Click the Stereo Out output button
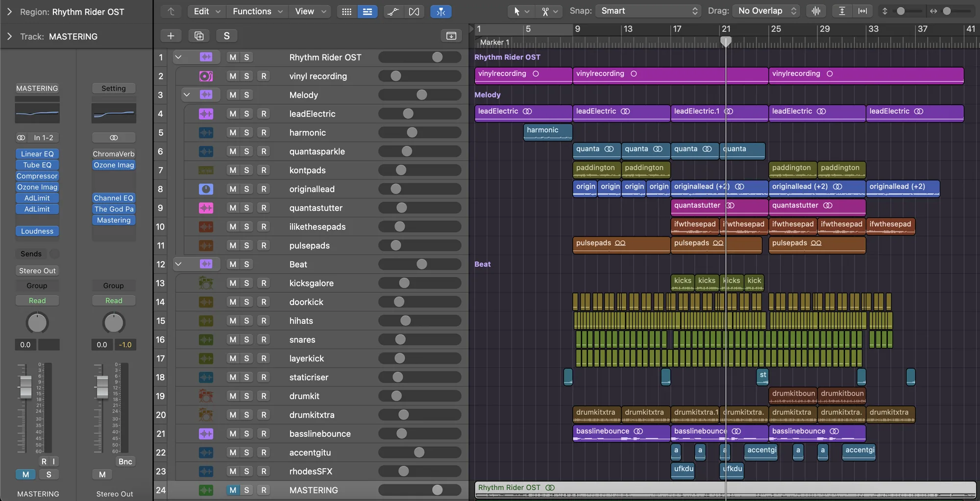 pyautogui.click(x=37, y=271)
